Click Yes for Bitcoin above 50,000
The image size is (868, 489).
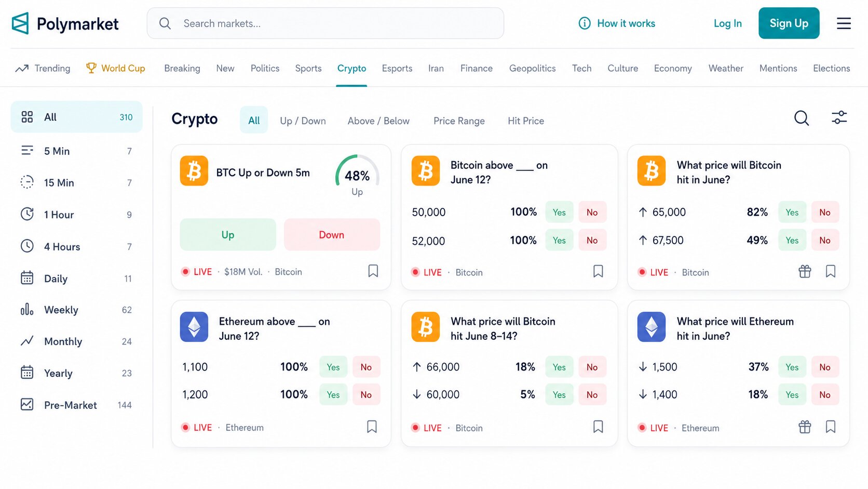click(559, 212)
